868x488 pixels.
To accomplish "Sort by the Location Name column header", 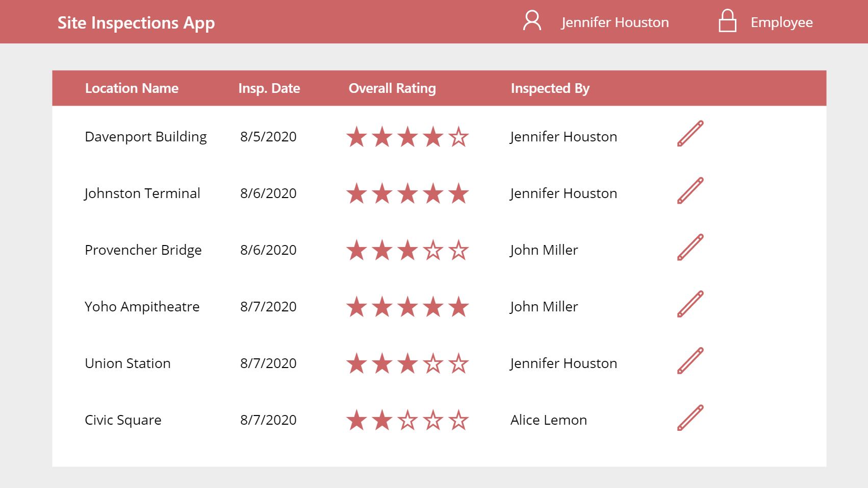I will click(132, 88).
